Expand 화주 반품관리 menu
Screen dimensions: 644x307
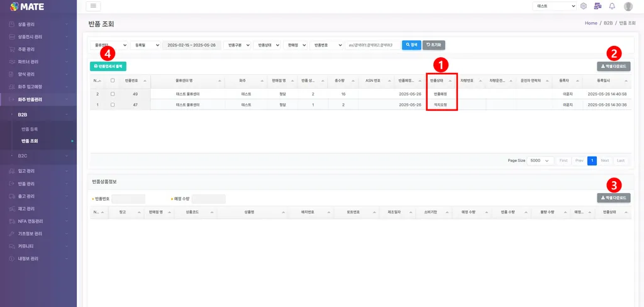(38, 99)
